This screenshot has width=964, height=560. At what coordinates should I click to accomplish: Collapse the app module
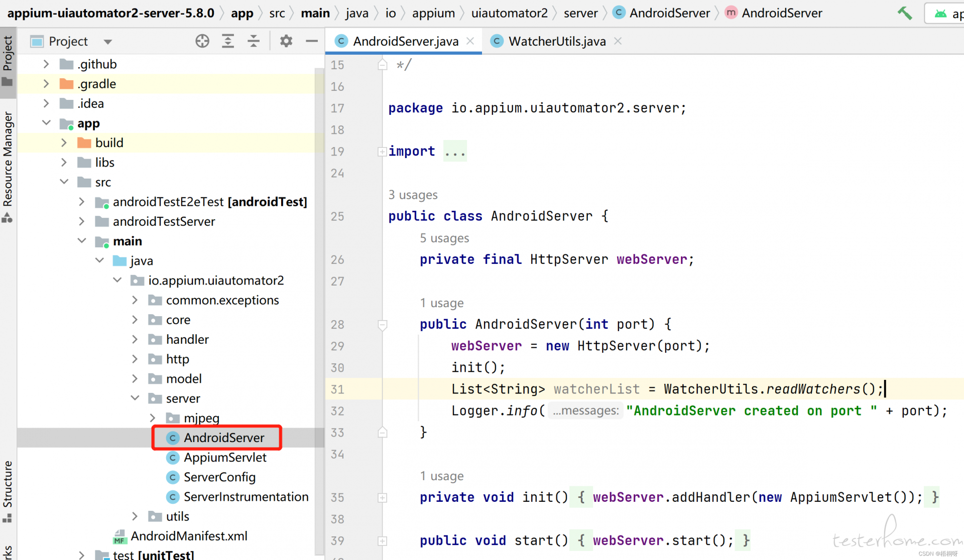click(46, 123)
